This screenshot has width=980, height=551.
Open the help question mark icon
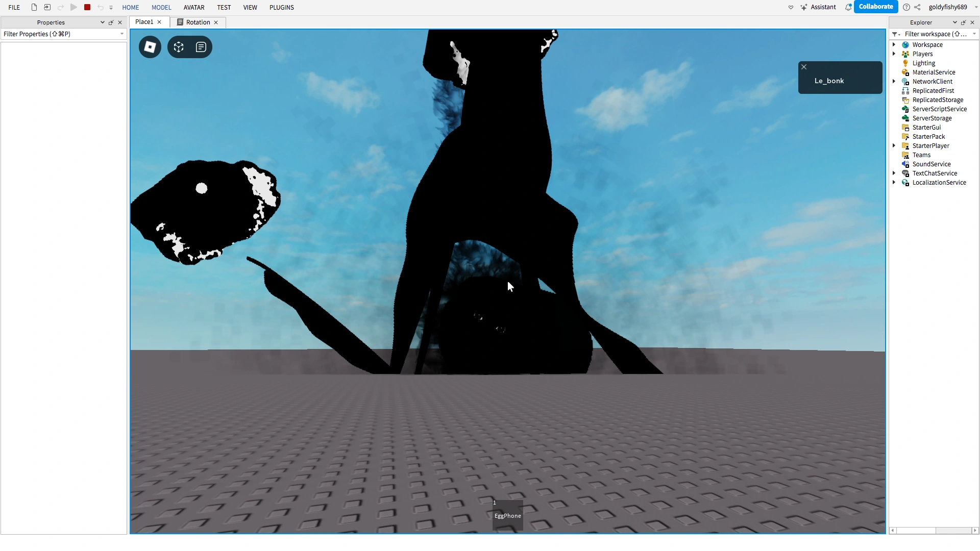[x=906, y=7]
